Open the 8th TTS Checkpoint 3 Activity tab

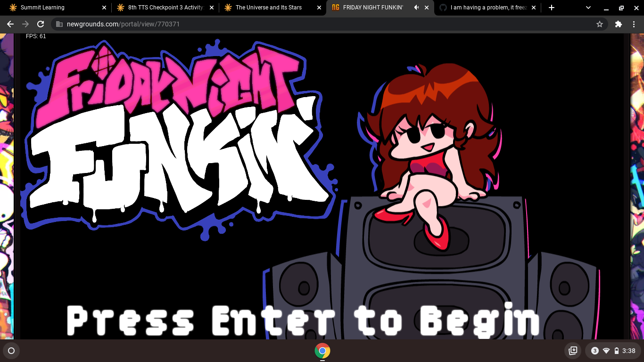165,8
